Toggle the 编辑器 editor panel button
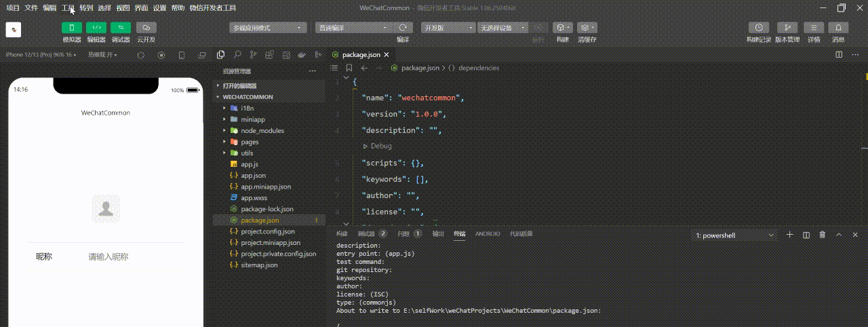 96,28
